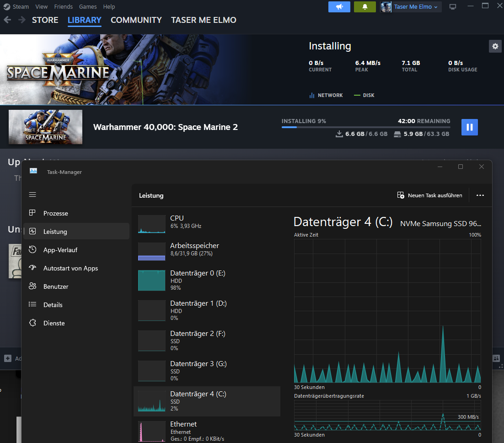
Task: Click the installing progress bar
Action: click(x=366, y=127)
